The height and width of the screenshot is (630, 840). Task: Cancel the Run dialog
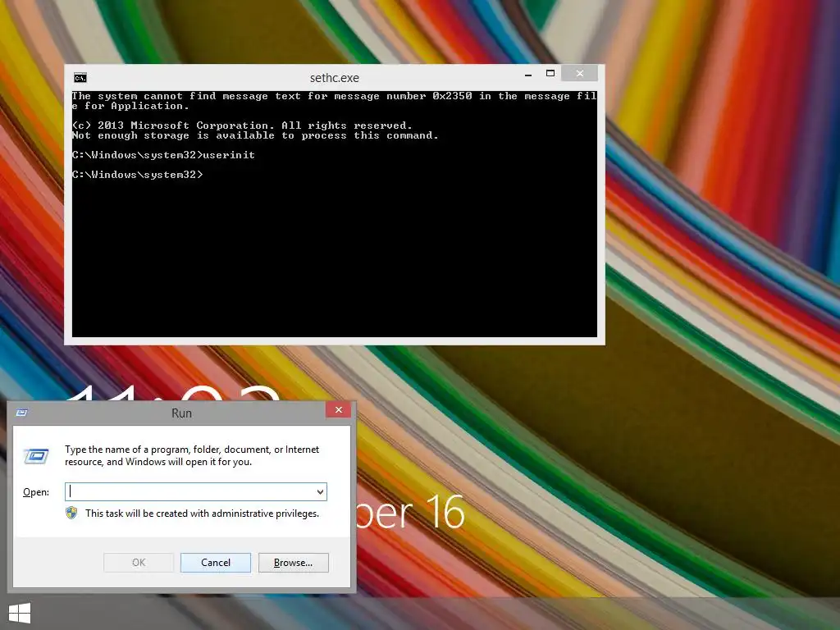(216, 563)
